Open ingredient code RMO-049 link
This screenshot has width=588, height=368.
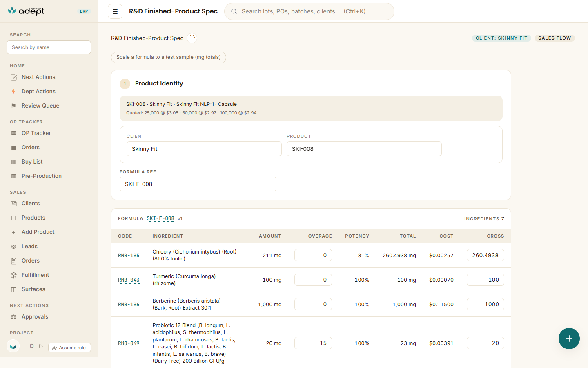click(129, 343)
